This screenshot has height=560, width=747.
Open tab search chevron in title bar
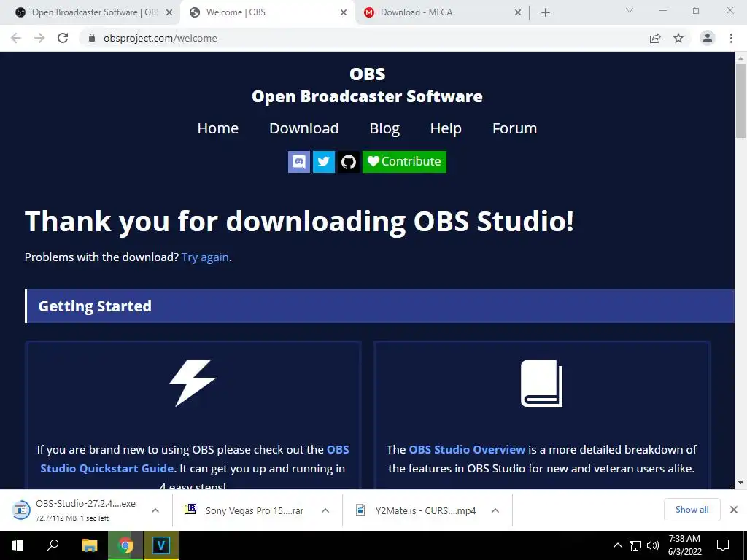pos(630,10)
